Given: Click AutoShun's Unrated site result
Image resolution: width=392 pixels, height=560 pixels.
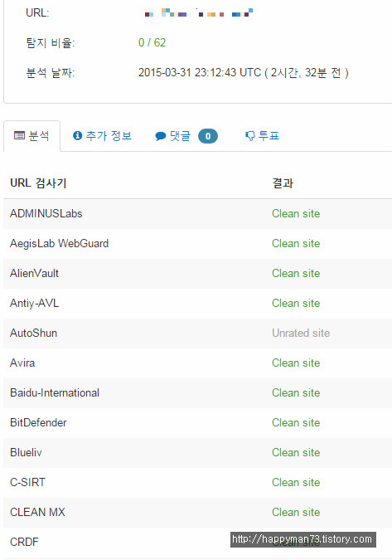Looking at the screenshot, I should click(x=301, y=333).
